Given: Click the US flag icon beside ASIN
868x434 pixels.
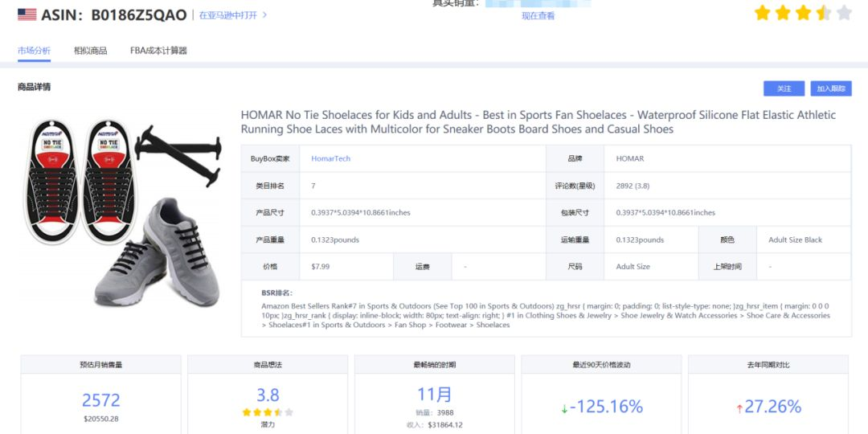Looking at the screenshot, I should pos(27,14).
